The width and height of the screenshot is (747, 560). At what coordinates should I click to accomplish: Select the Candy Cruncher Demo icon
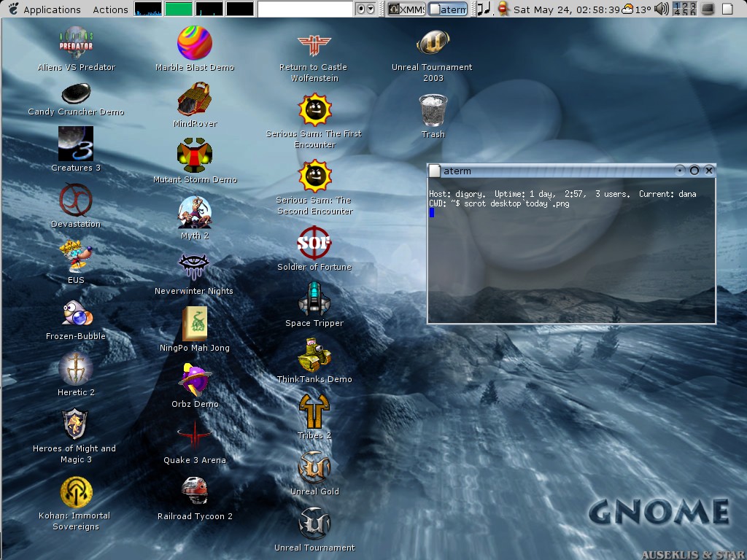pos(76,93)
